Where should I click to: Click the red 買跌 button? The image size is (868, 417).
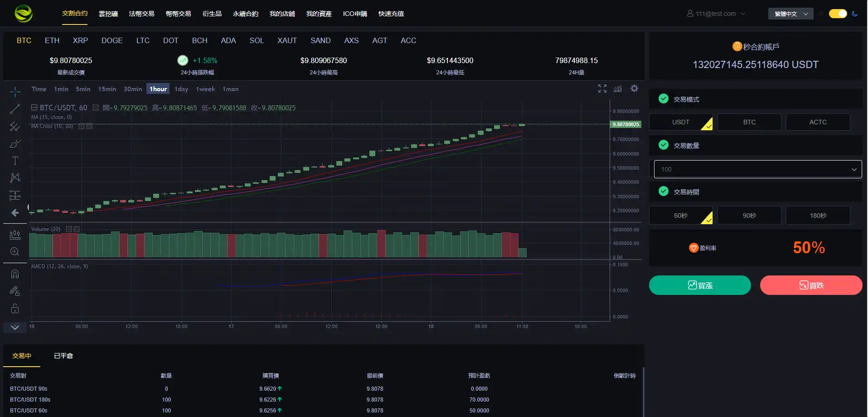point(810,285)
